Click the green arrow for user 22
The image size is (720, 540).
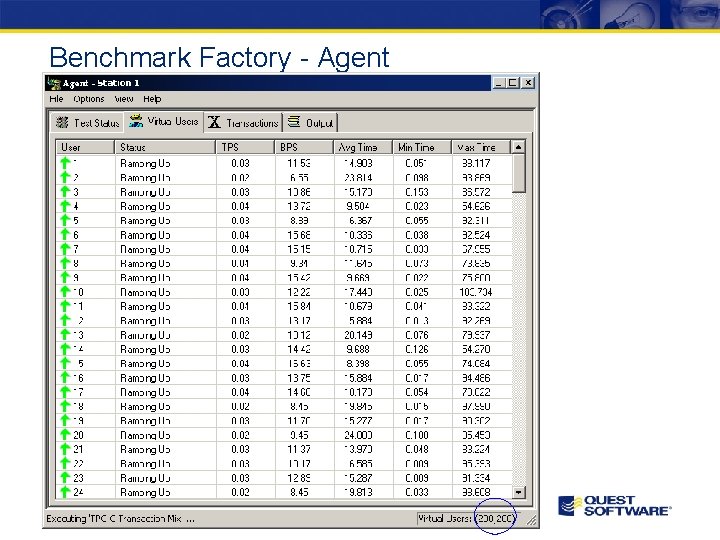pyautogui.click(x=65, y=463)
